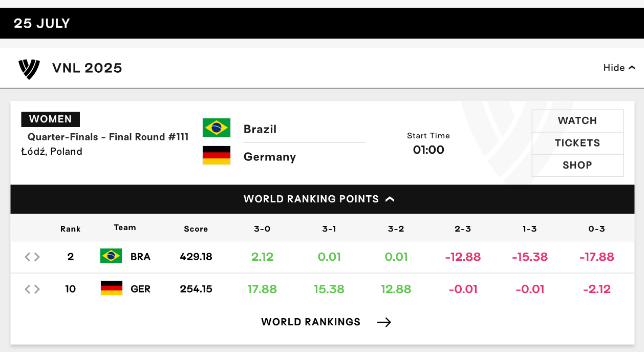Click the BRA flag in ranking row

pyautogui.click(x=111, y=256)
